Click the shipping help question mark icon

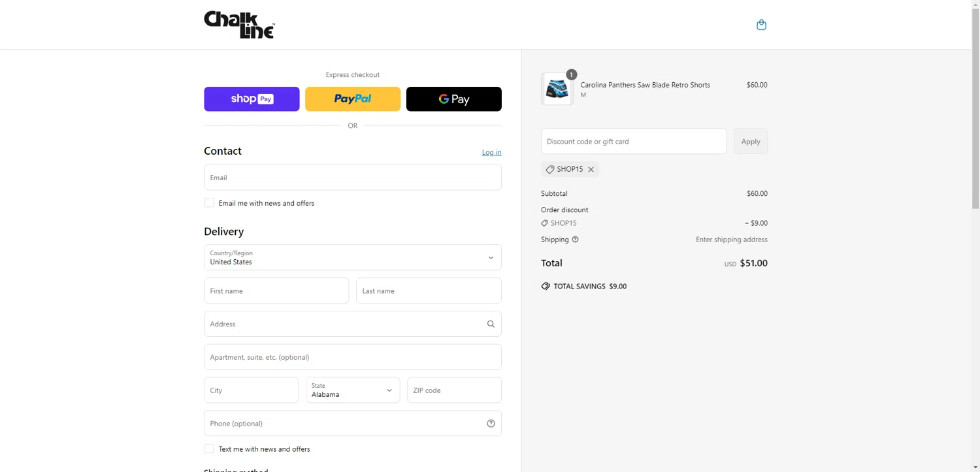coord(575,240)
